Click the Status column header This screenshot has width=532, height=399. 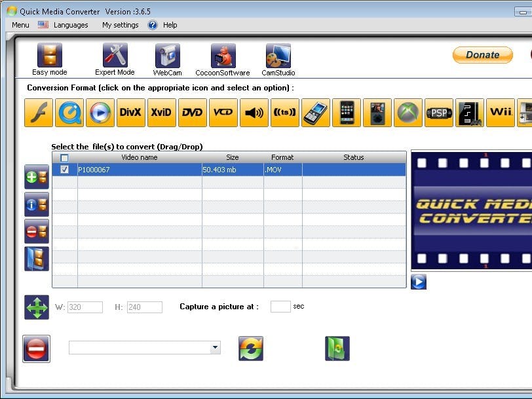[354, 157]
